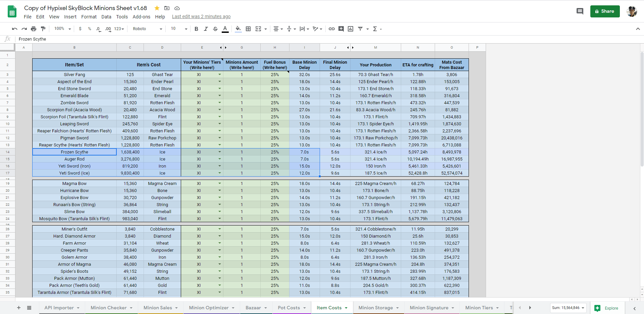Switch to the Bazaar sheet tab
This screenshot has width=644, height=314.
[256, 308]
